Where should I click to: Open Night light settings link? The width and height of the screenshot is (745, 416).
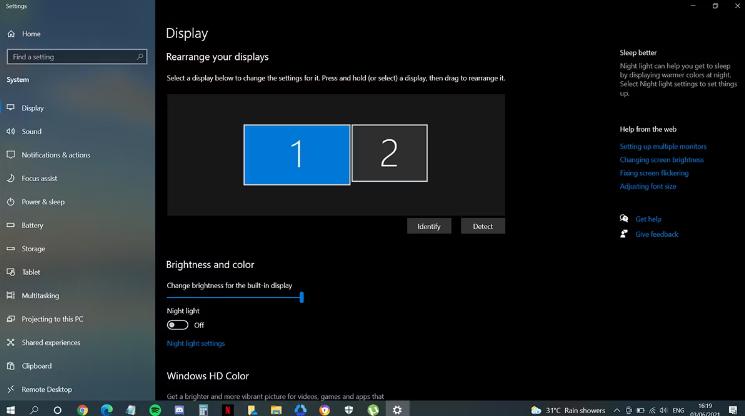(196, 343)
